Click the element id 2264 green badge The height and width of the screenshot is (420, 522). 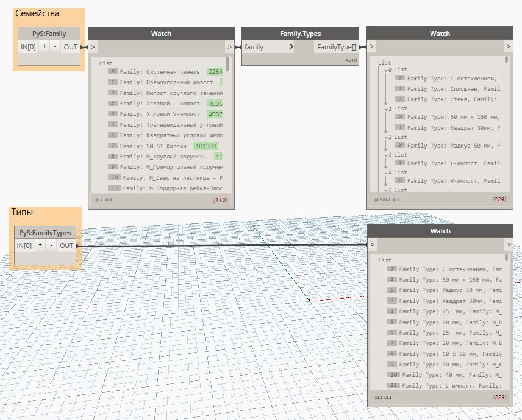click(215, 71)
